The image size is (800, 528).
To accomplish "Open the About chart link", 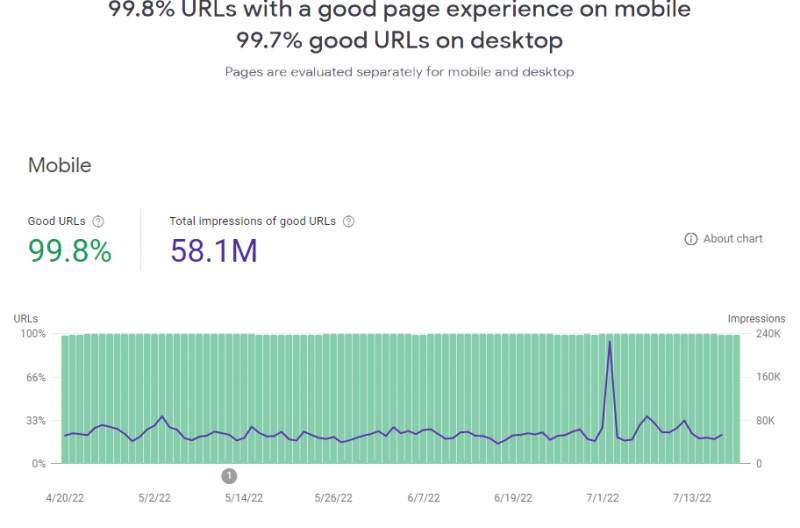I will pyautogui.click(x=732, y=239).
